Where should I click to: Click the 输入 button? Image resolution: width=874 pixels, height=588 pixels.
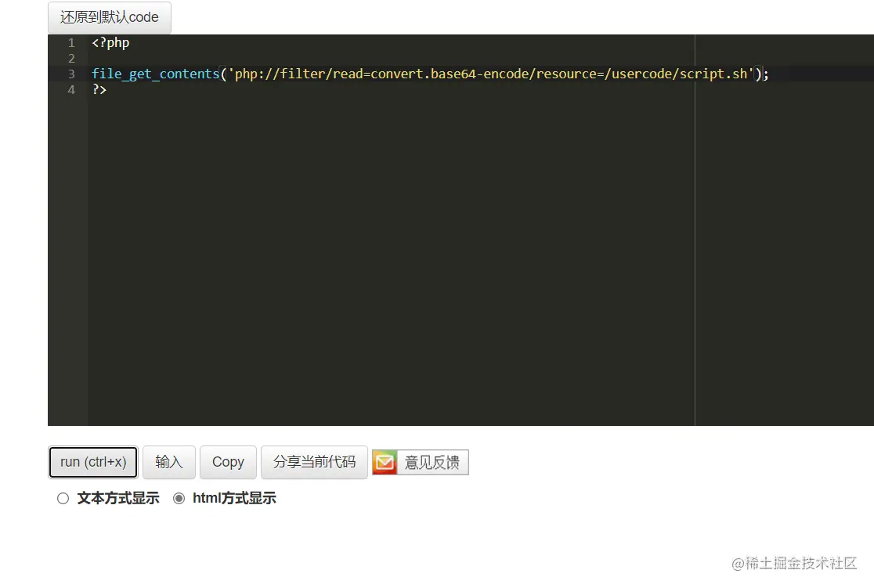pos(169,462)
